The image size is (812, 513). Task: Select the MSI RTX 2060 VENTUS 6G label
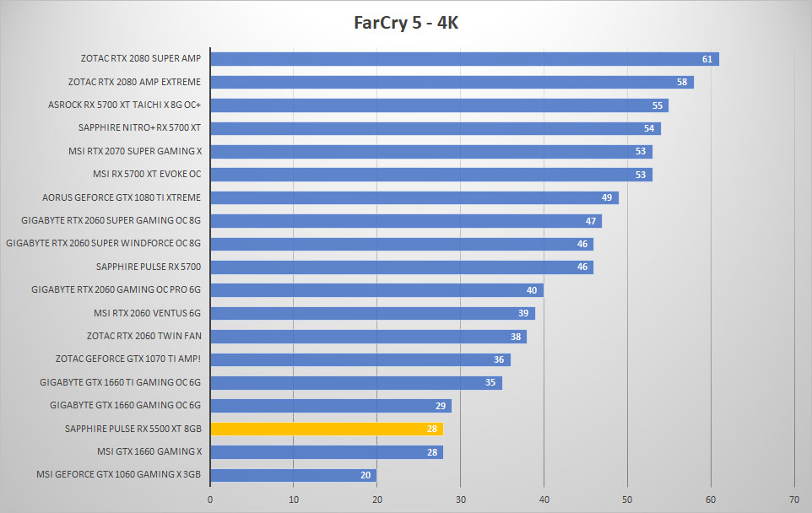tap(147, 313)
